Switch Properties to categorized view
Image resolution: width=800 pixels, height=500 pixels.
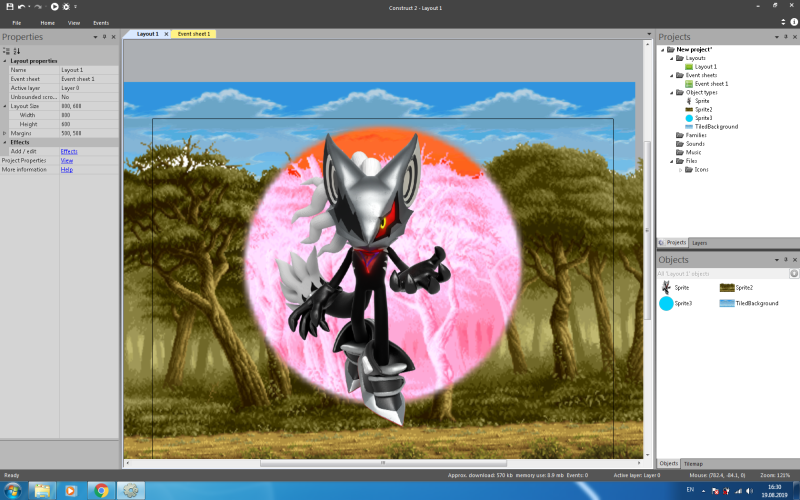(6, 51)
